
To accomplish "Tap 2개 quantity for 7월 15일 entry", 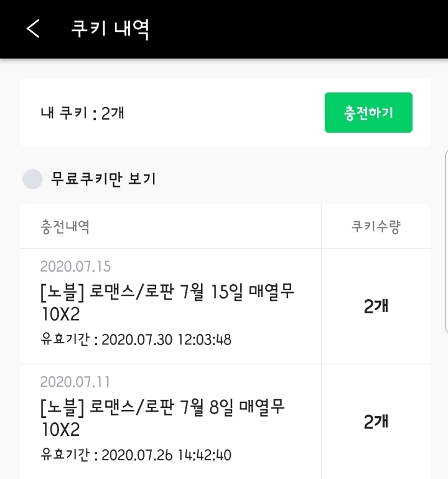I will coord(376,306).
